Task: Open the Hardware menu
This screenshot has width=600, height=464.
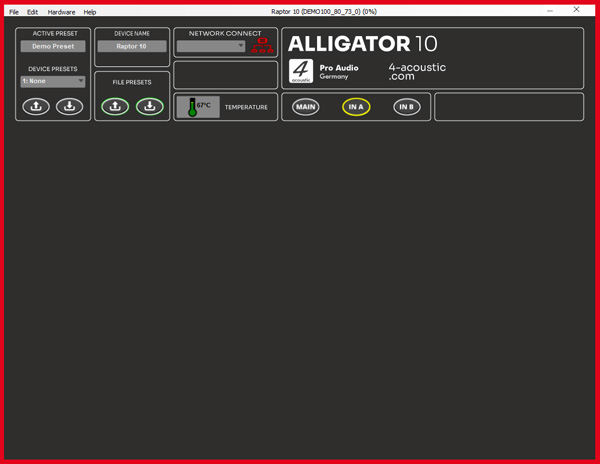Action: pos(61,12)
